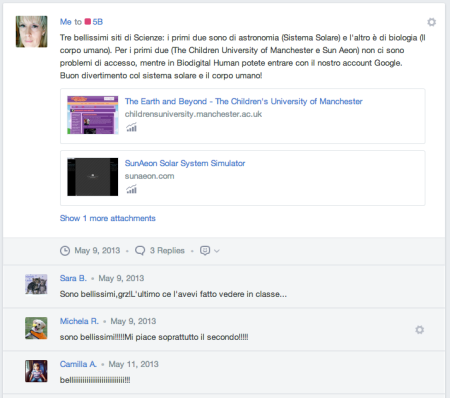Viewport: 450px width, 398px height.
Task: Click the sunaeon.com domain text
Action: pyautogui.click(x=149, y=176)
